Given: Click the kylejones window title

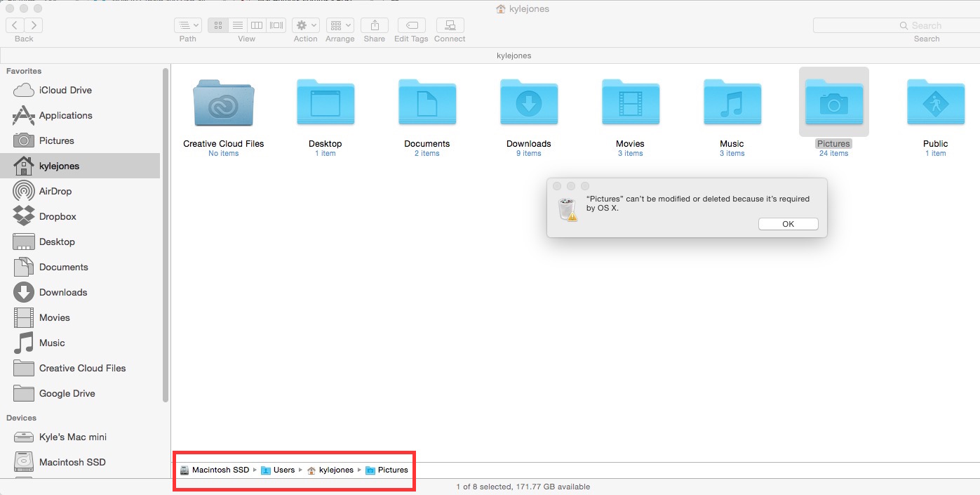Looking at the screenshot, I should [x=523, y=9].
